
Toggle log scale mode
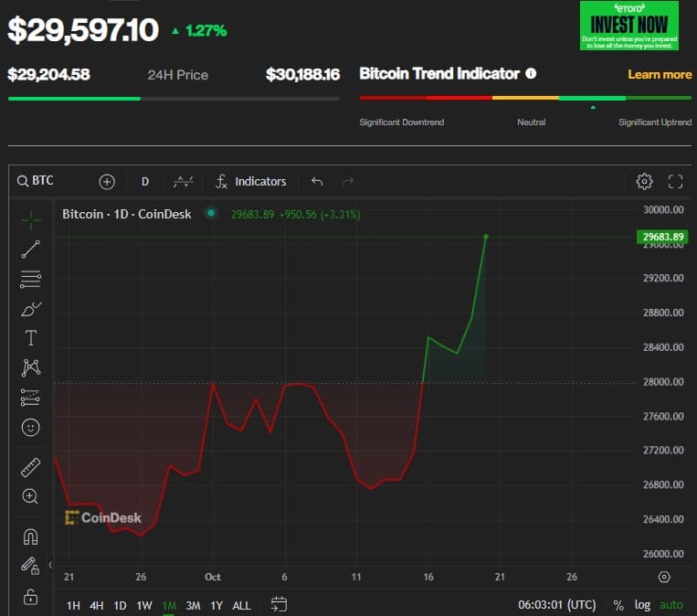[x=642, y=605]
